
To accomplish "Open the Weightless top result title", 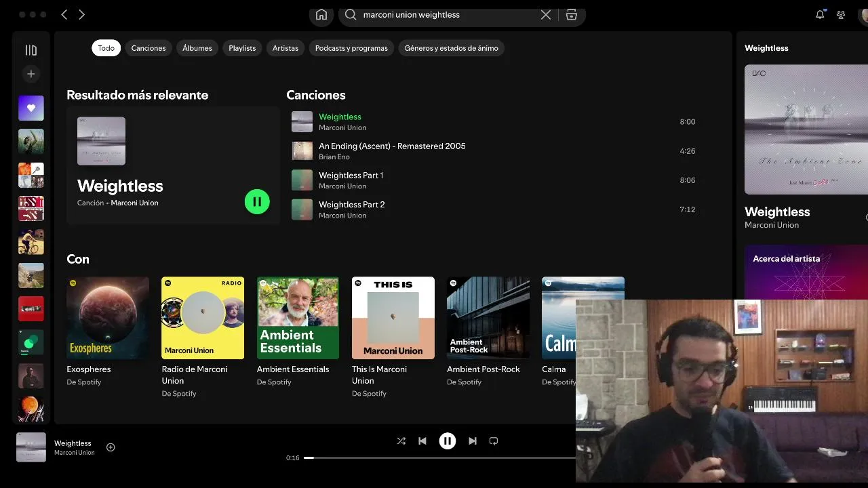I will tap(120, 186).
